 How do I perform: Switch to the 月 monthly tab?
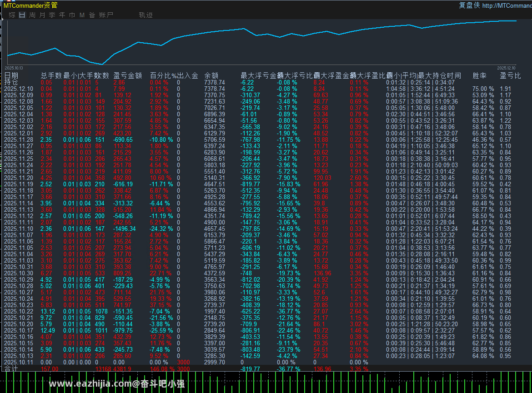[42, 15]
